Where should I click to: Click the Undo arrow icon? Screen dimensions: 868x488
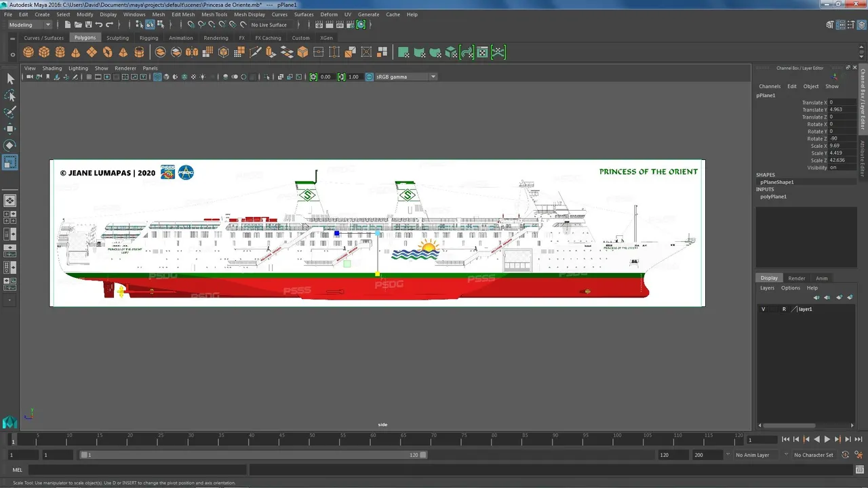[99, 24]
